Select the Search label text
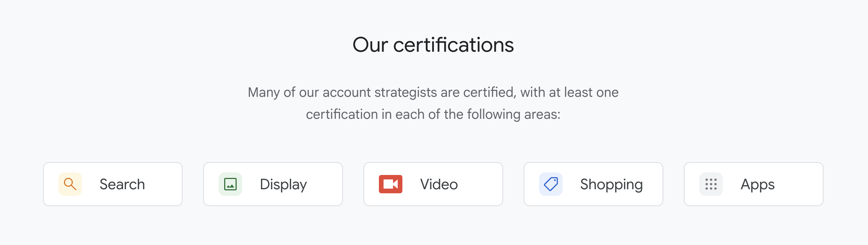The image size is (868, 245). click(x=122, y=184)
